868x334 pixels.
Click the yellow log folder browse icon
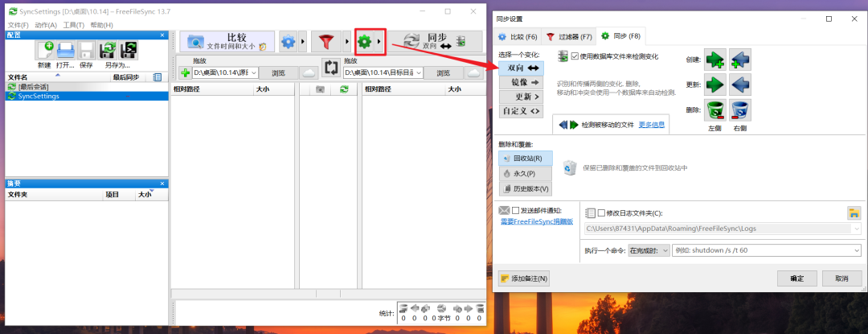pyautogui.click(x=854, y=212)
